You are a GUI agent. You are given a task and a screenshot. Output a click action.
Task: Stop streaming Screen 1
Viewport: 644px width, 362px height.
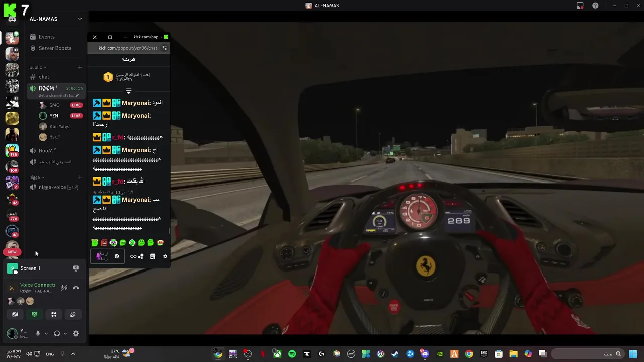pyautogui.click(x=76, y=268)
